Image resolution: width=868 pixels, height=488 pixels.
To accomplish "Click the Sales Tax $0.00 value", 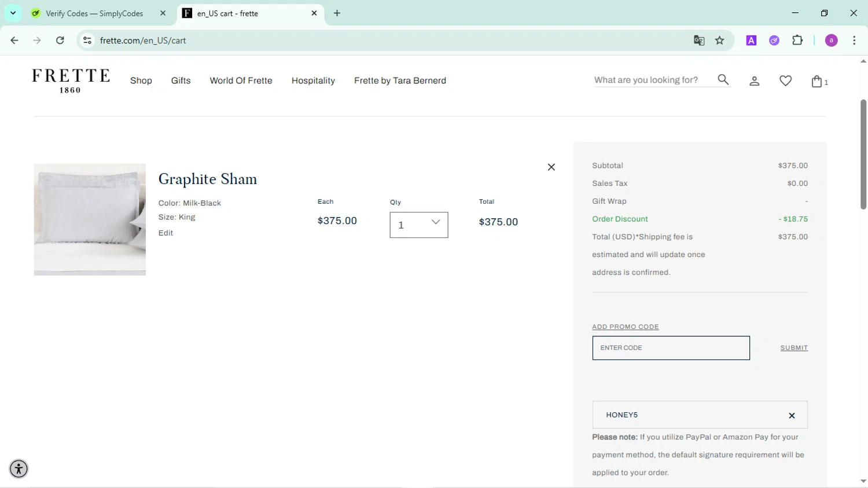I will [x=797, y=184].
